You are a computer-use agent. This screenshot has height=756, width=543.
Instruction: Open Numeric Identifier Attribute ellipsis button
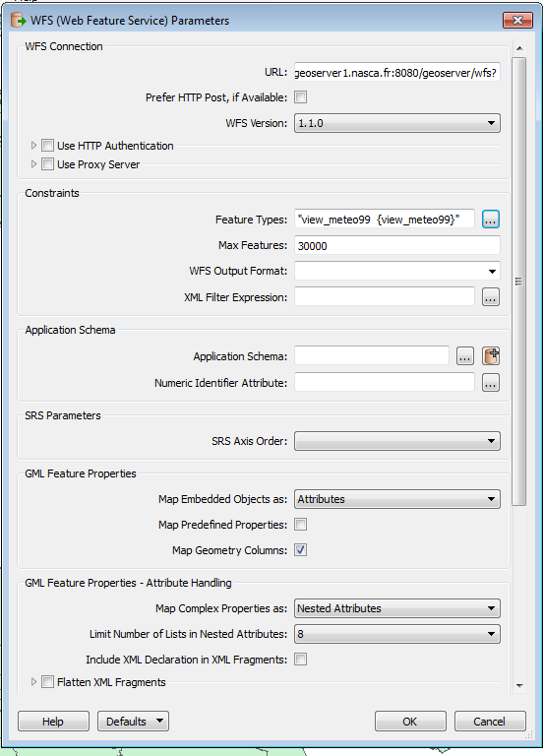click(491, 383)
